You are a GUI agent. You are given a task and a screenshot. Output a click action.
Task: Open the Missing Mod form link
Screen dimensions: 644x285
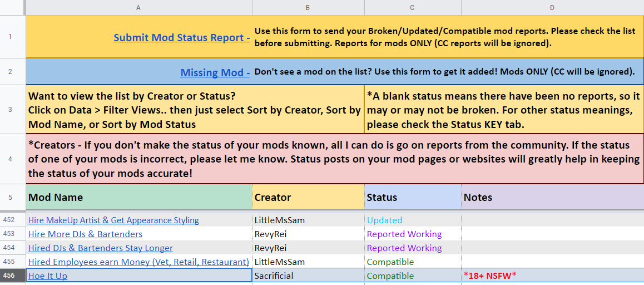pyautogui.click(x=215, y=72)
